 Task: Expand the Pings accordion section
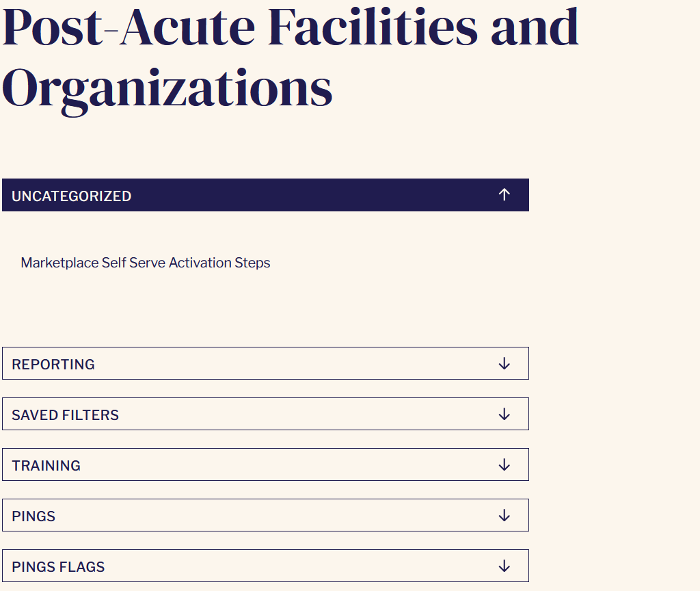pos(265,515)
